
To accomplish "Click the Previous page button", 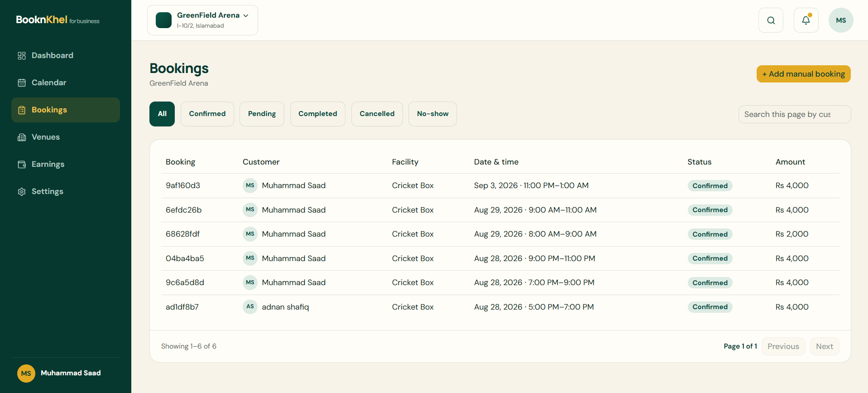I will click(783, 346).
